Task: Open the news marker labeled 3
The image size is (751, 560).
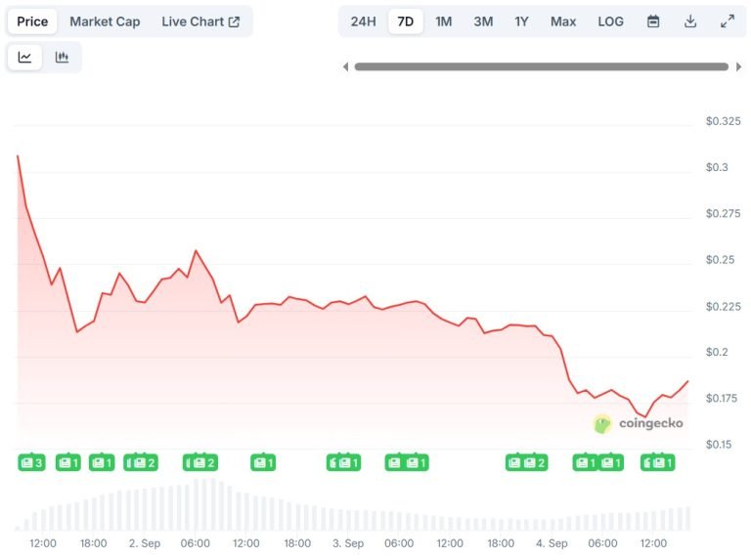Action: coord(32,462)
